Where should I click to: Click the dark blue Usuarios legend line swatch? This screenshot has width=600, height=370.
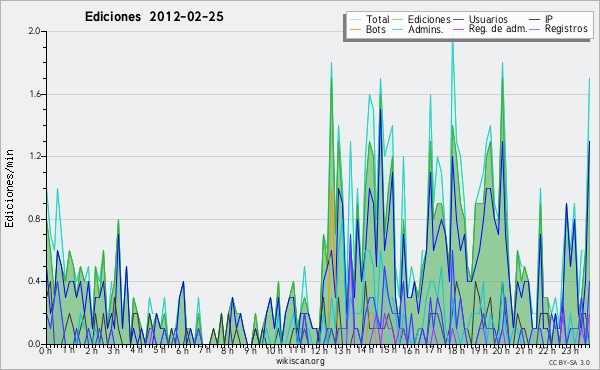pyautogui.click(x=459, y=19)
